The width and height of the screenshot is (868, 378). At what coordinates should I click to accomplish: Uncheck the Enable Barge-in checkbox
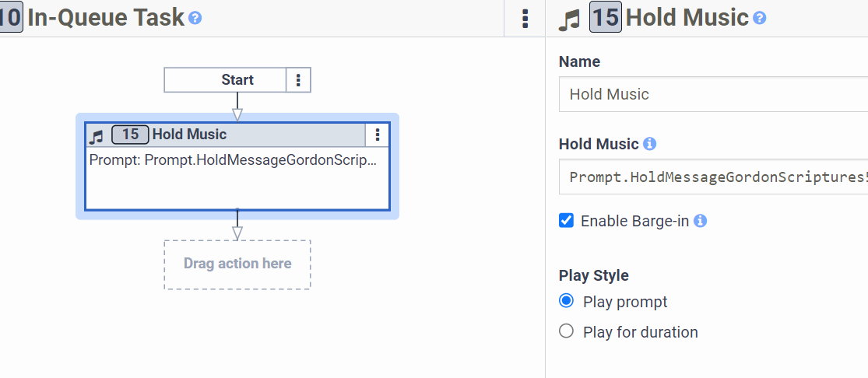(567, 221)
